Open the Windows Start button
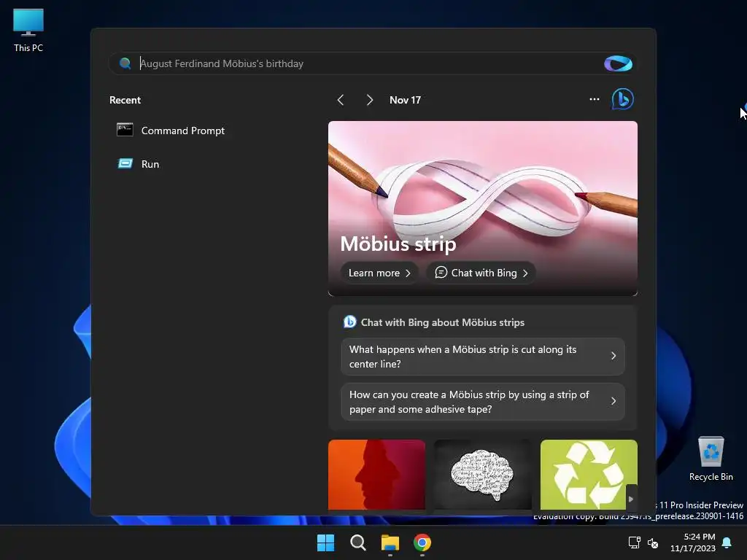Image resolution: width=747 pixels, height=560 pixels. [326, 542]
